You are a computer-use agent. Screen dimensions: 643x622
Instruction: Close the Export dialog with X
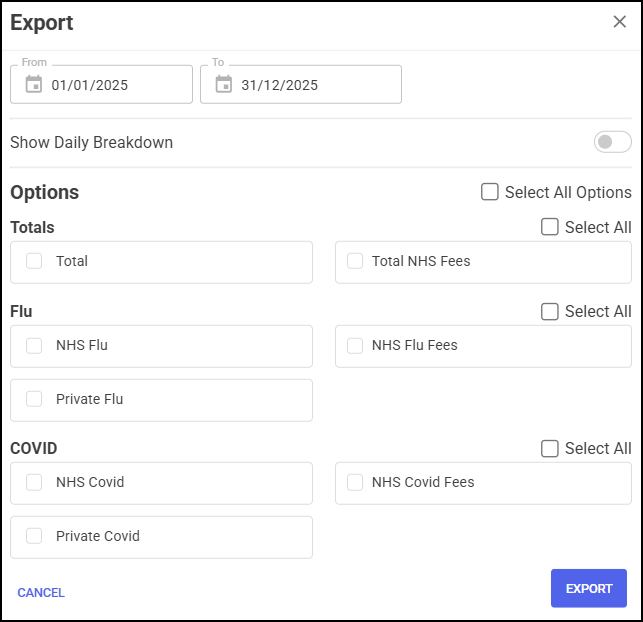click(619, 22)
